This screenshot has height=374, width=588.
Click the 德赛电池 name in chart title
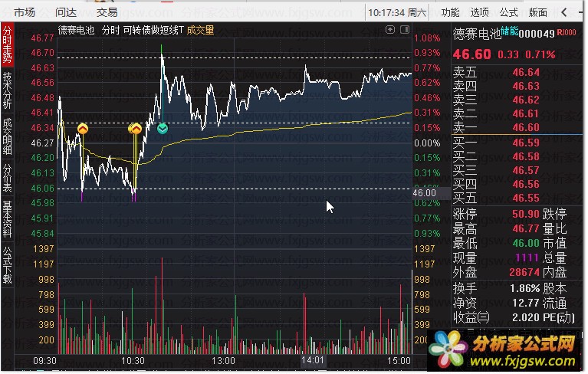click(76, 30)
